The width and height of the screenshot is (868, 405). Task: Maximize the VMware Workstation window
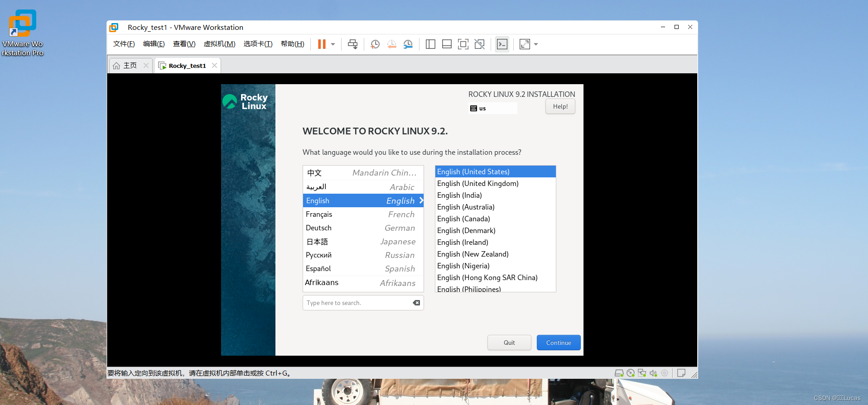pyautogui.click(x=676, y=27)
